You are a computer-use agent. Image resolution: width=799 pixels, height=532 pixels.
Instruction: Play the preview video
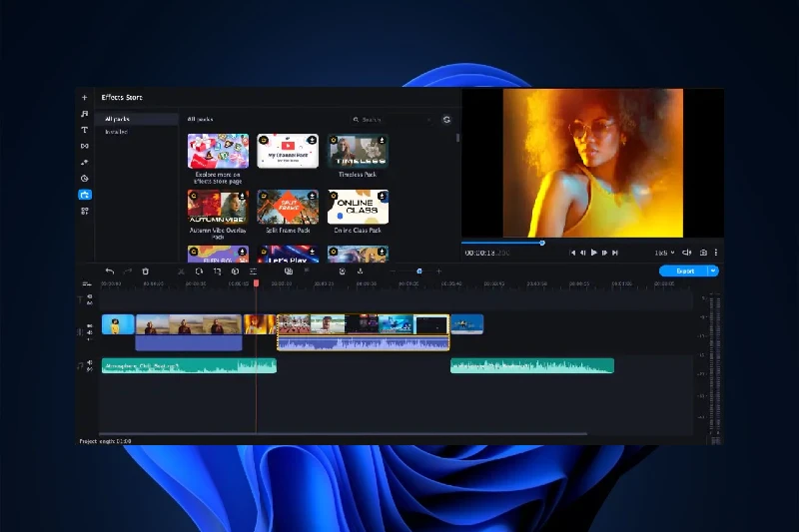(593, 253)
